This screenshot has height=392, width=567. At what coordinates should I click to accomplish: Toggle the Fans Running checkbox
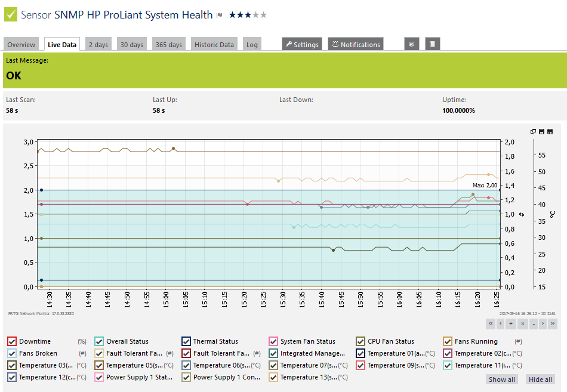click(448, 341)
